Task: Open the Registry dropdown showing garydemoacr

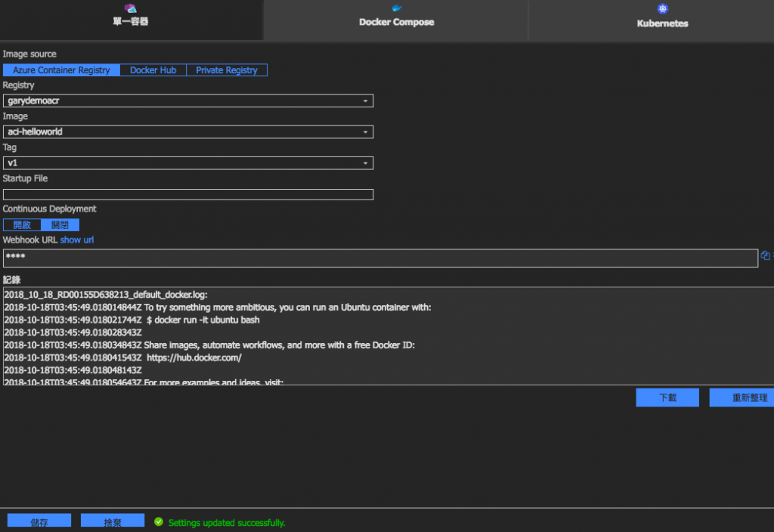Action: (188, 101)
